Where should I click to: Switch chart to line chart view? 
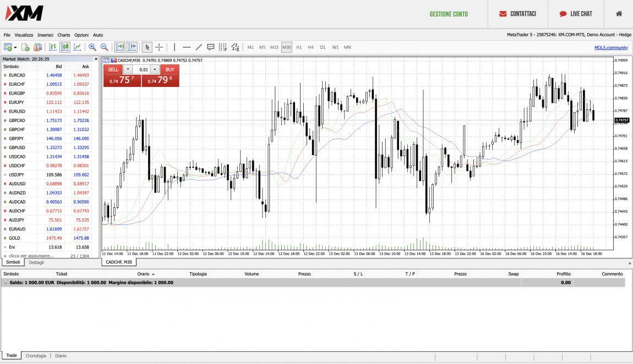point(78,47)
